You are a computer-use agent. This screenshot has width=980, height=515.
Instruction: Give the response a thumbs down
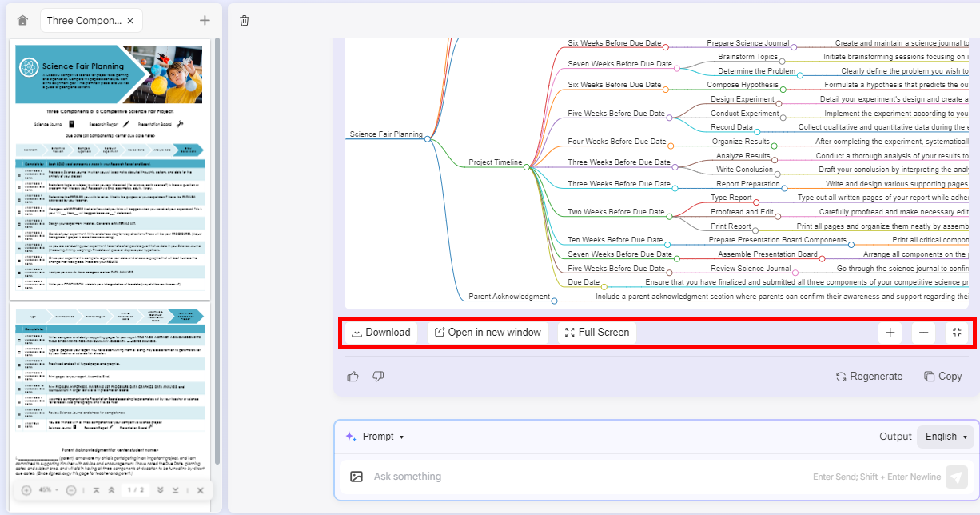[378, 376]
